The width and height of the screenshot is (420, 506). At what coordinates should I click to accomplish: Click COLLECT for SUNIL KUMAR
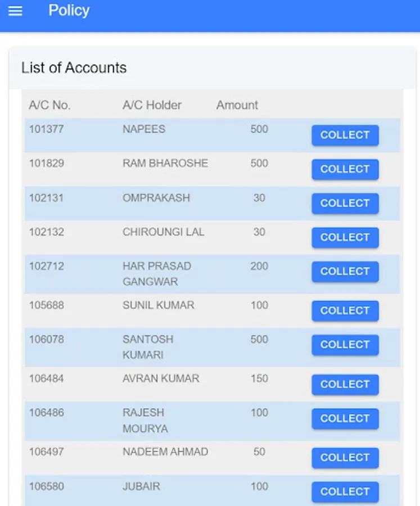pyautogui.click(x=345, y=310)
